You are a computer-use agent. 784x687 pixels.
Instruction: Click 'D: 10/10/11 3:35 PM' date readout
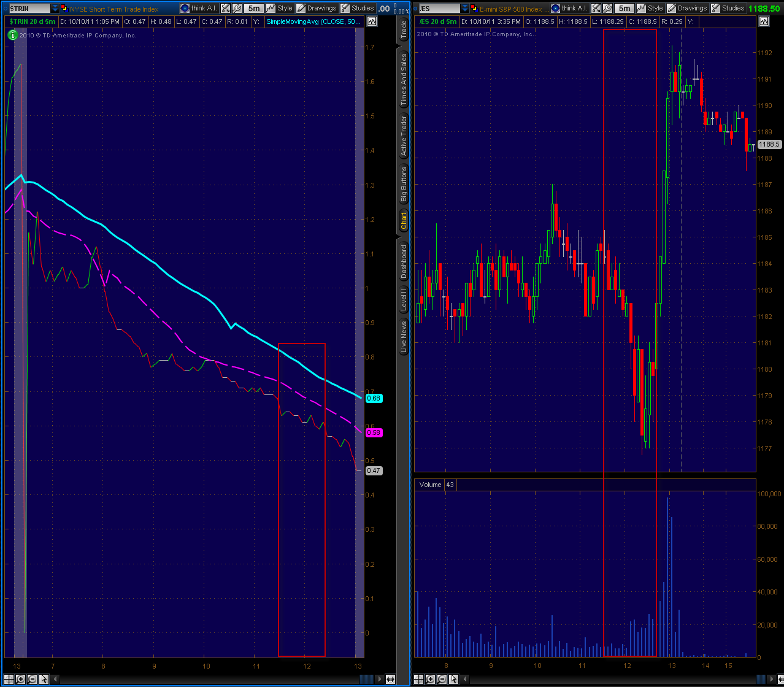coord(491,21)
